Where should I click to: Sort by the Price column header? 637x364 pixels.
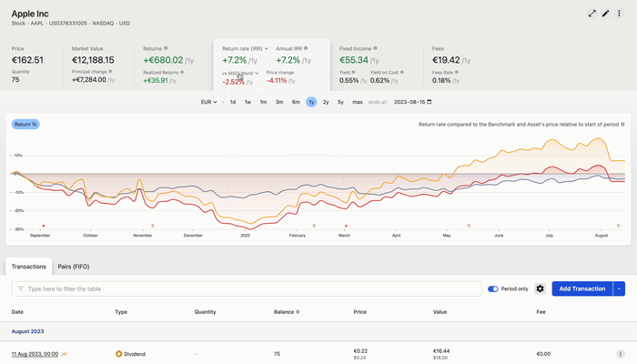point(360,312)
